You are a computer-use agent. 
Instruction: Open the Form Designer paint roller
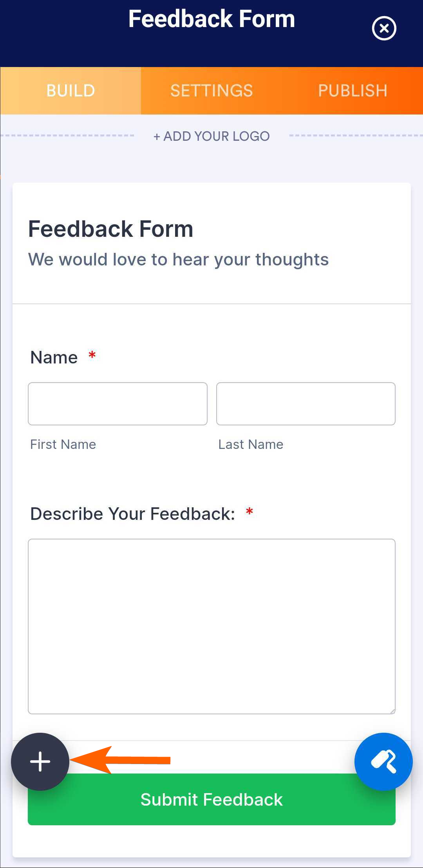click(x=383, y=761)
